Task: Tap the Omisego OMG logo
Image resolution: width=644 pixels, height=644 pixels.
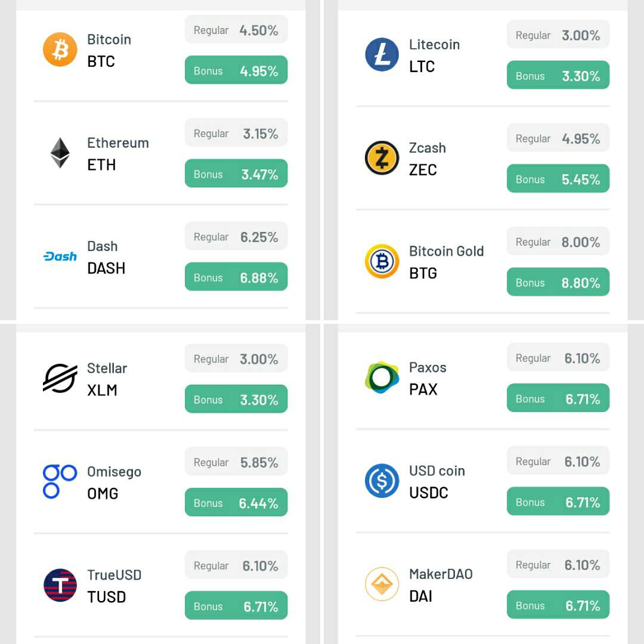Action: click(60, 482)
